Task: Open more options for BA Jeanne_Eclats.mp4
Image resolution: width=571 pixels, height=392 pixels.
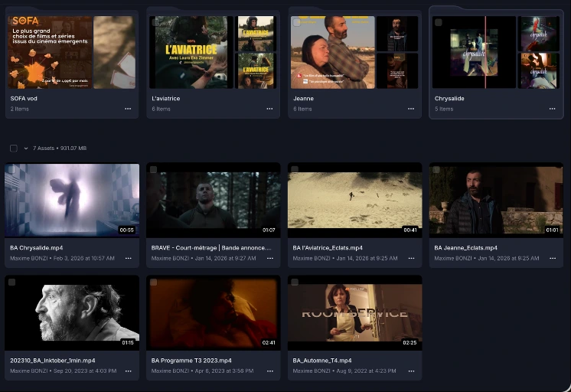Action: click(553, 258)
